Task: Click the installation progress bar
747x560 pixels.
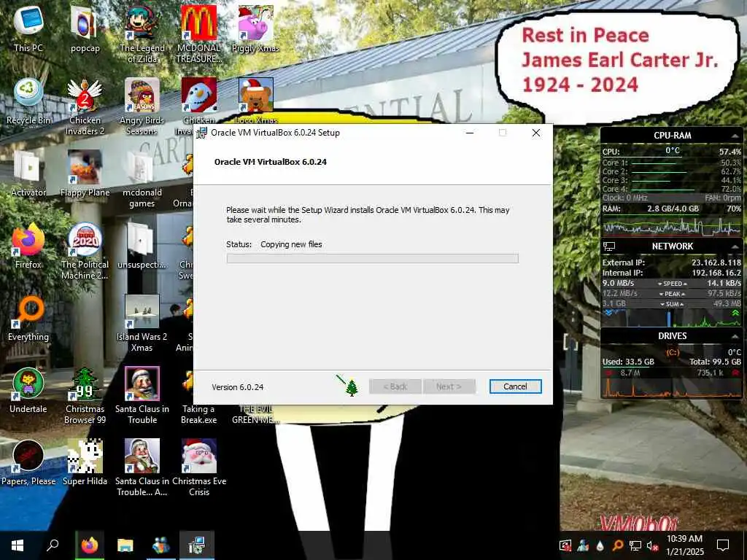Action: click(x=372, y=258)
